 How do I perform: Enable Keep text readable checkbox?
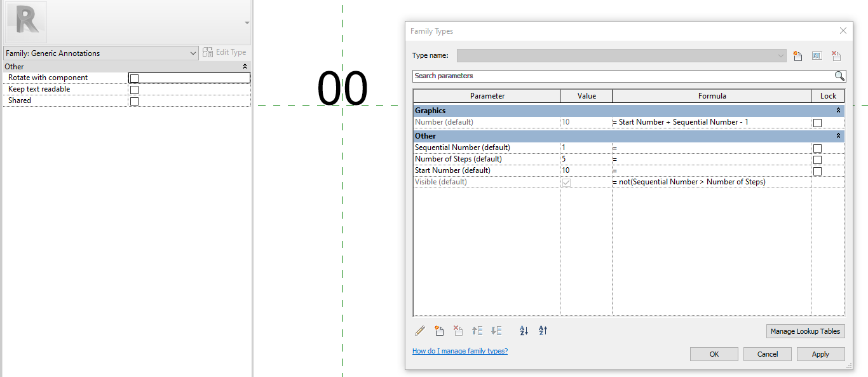(134, 90)
